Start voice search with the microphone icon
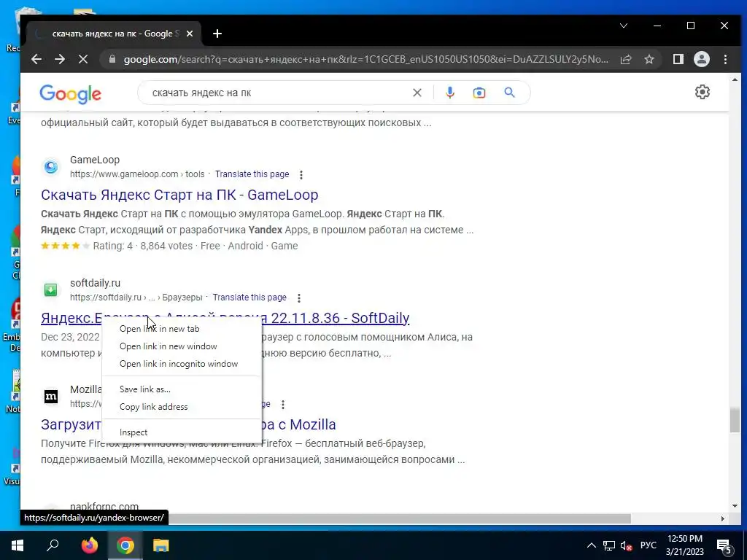 click(449, 93)
